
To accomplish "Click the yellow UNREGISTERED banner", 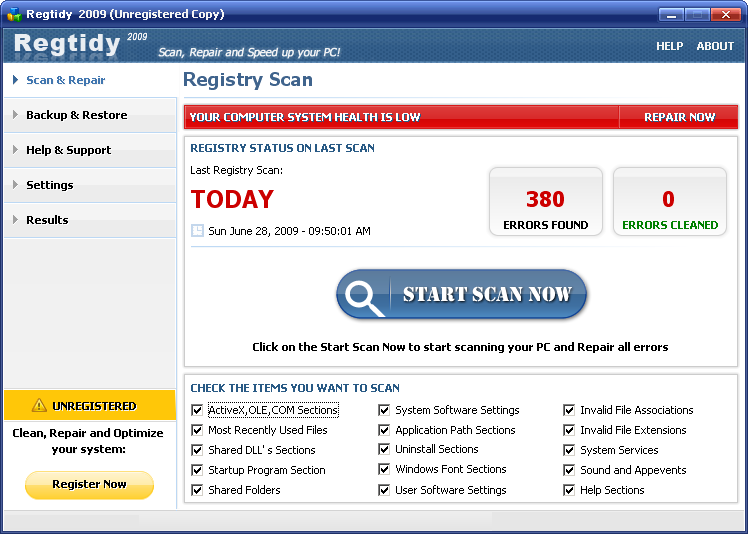I will (90, 405).
